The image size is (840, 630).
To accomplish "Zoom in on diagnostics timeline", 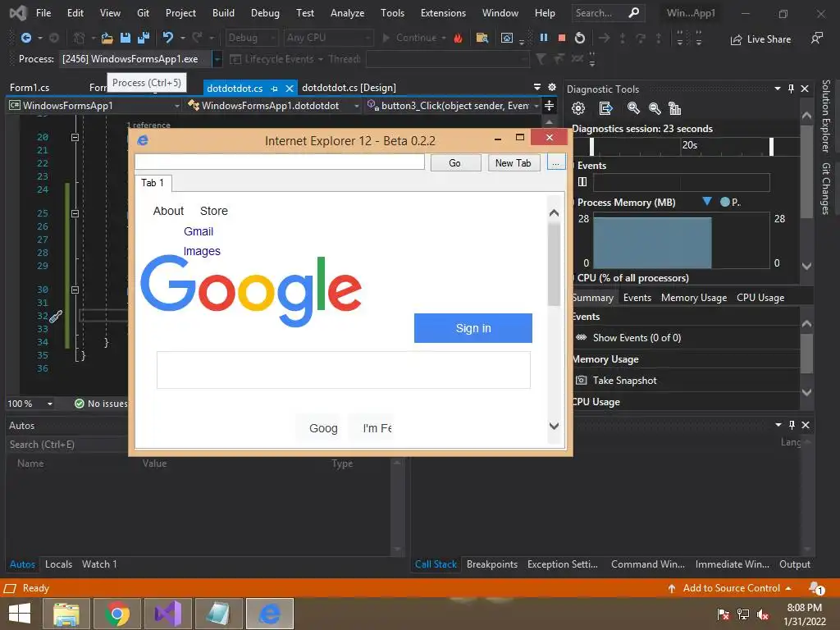I will (633, 109).
